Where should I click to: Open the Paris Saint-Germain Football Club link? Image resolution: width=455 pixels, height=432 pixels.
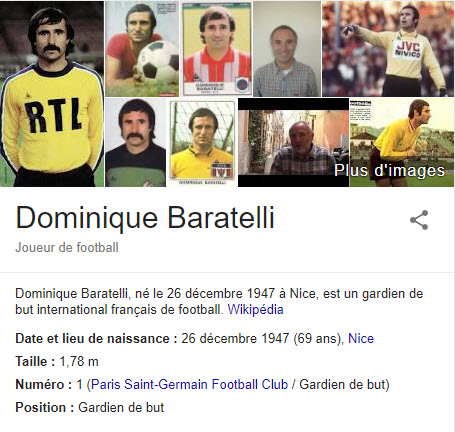tap(189, 384)
